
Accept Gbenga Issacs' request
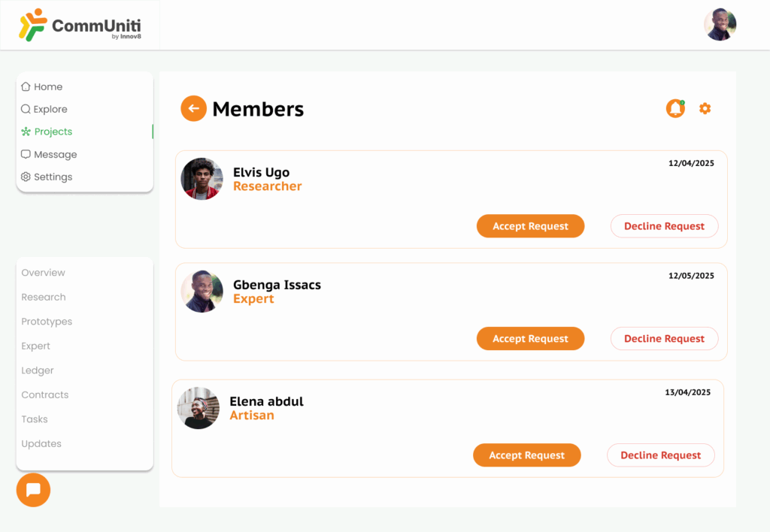pyautogui.click(x=530, y=339)
